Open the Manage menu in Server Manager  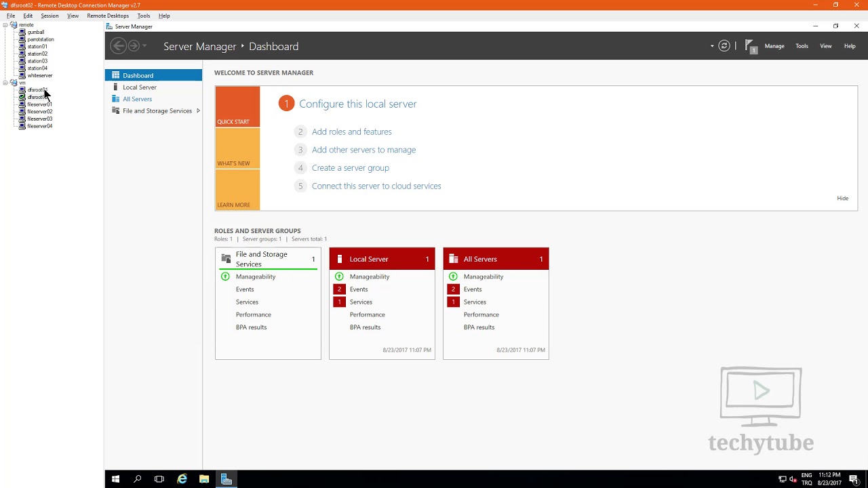[774, 46]
